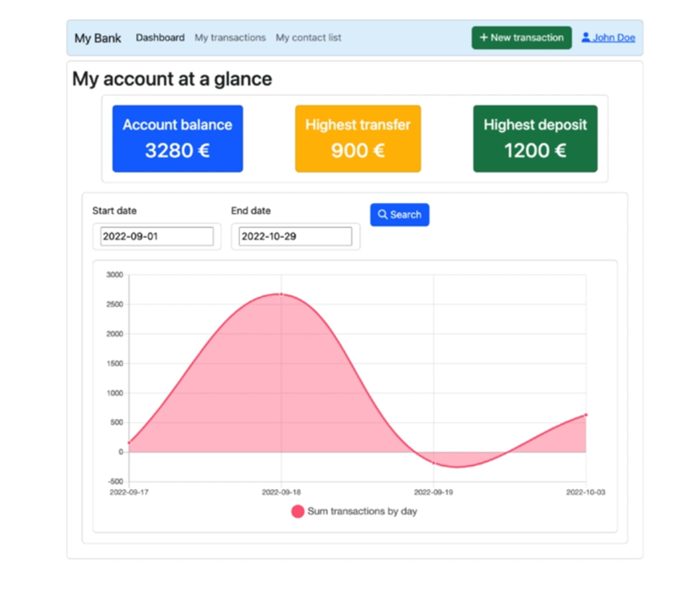Open the My transactions page
The width and height of the screenshot is (700, 599).
[231, 37]
